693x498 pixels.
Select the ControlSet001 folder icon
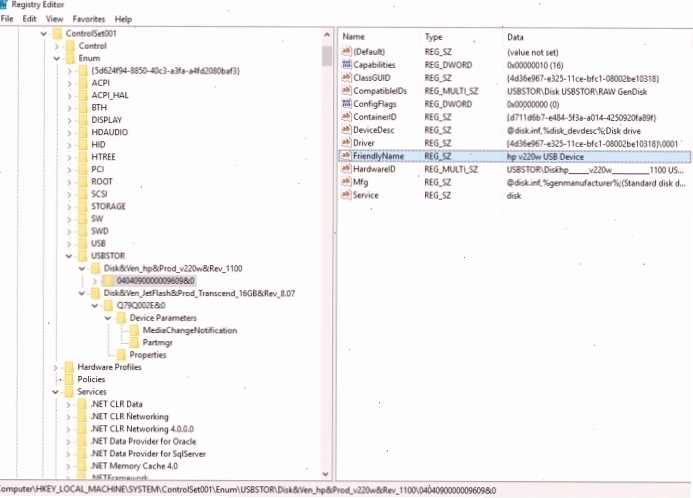tap(57, 34)
